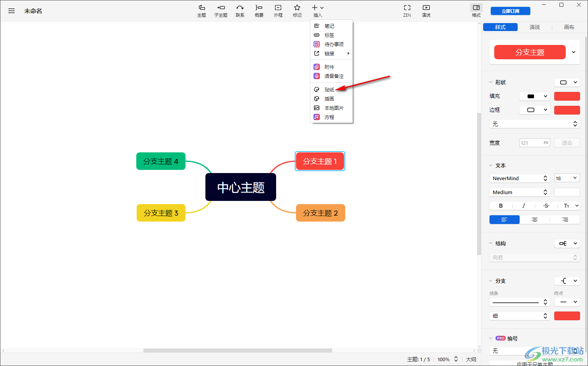The image size is (588, 366).
Task: Insert a 概要 summary bracket
Action: click(259, 11)
